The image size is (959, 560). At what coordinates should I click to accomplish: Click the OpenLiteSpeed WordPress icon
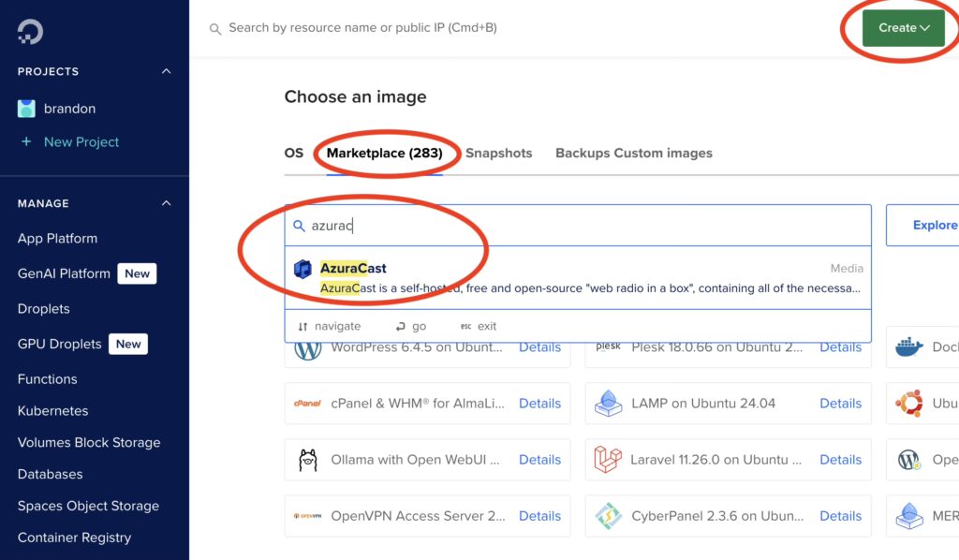click(x=908, y=460)
